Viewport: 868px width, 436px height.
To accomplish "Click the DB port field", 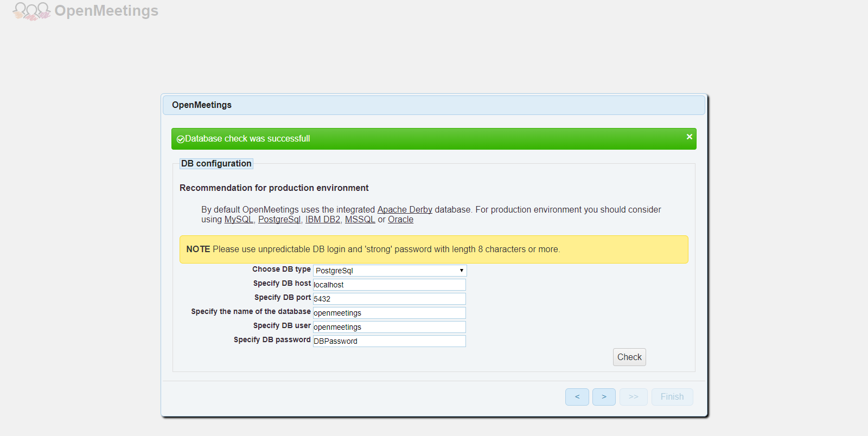I will point(390,299).
